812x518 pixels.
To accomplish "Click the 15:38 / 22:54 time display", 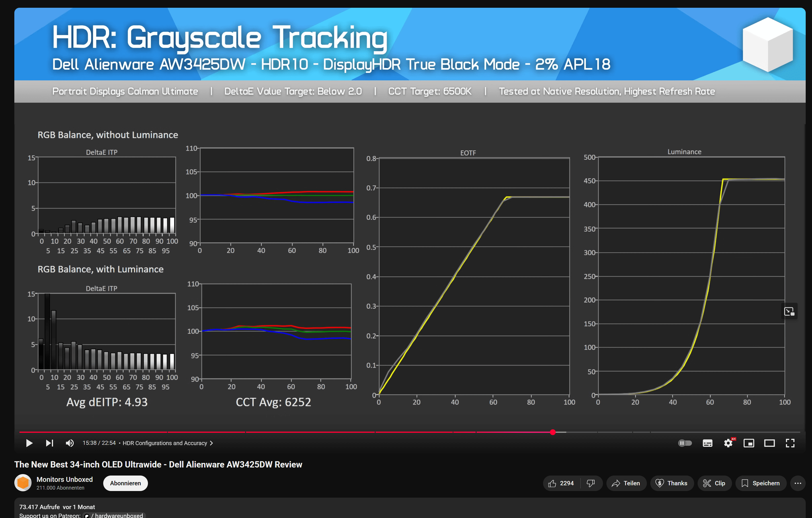I will [x=99, y=443].
